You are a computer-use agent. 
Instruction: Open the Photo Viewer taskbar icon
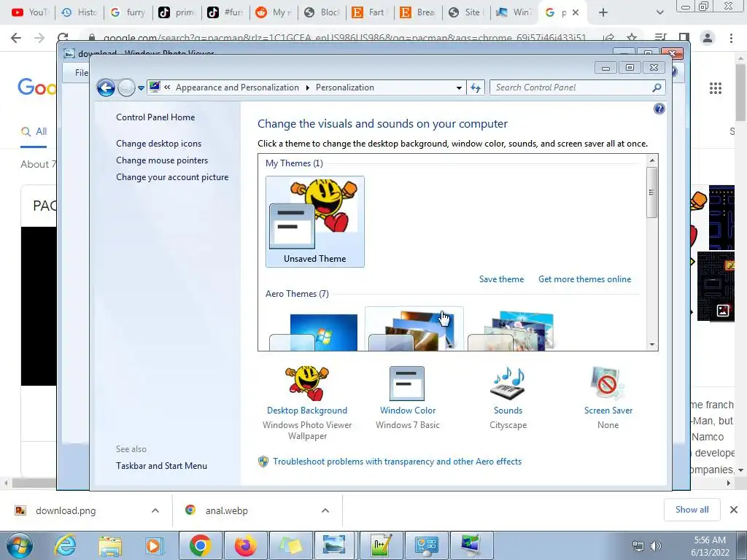(x=334, y=545)
